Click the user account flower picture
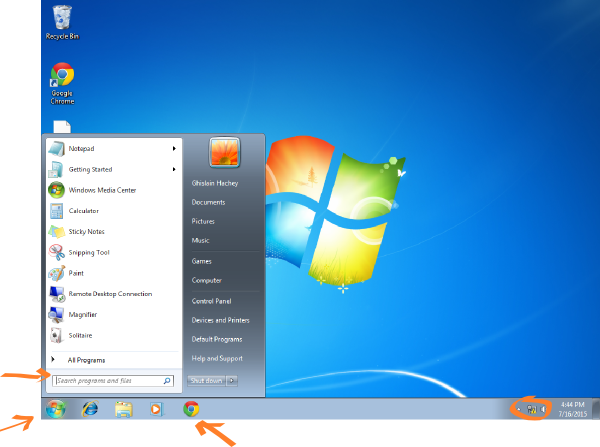Screen dimensions: 600x447 tap(225, 153)
